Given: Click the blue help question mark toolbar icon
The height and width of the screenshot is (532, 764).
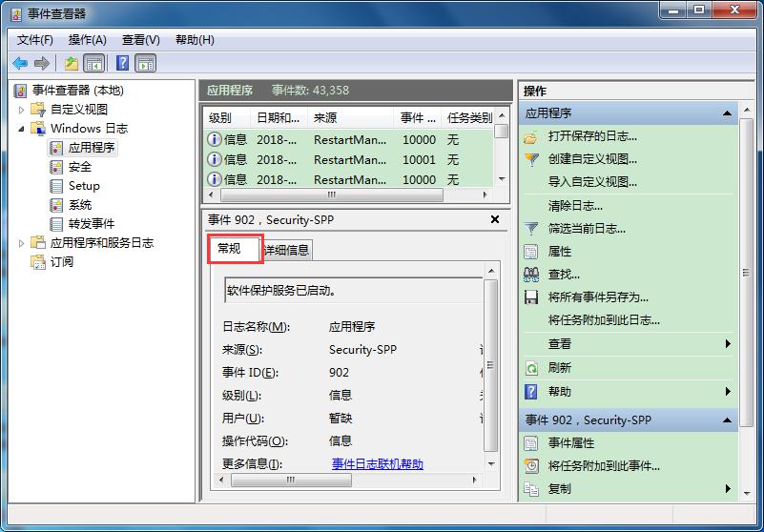Looking at the screenshot, I should tap(123, 63).
